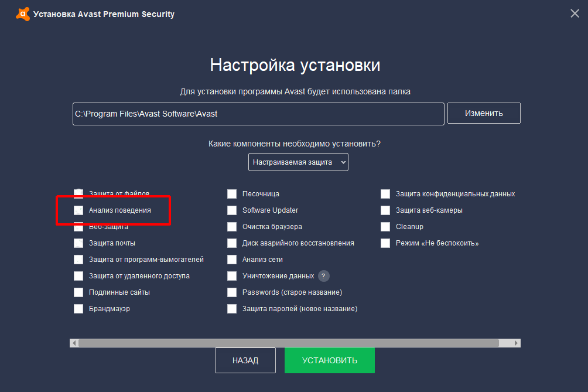Image resolution: width=588 pixels, height=392 pixels.
Task: Click text Какие компоненты необходимо установить?
Action: pos(295,144)
